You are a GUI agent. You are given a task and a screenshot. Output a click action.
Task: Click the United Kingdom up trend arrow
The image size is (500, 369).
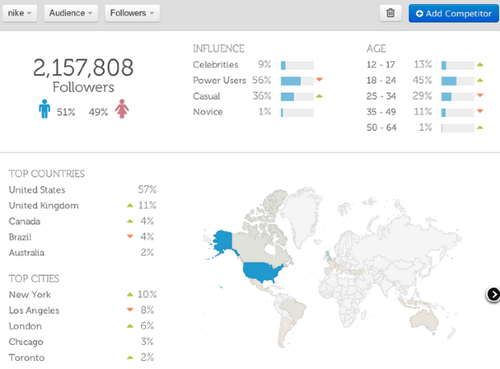(x=130, y=205)
